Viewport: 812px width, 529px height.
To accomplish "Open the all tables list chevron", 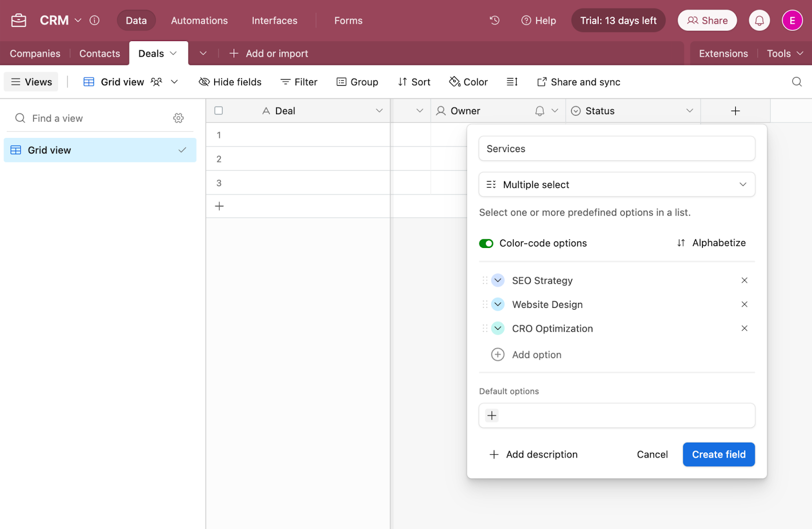I will (203, 53).
